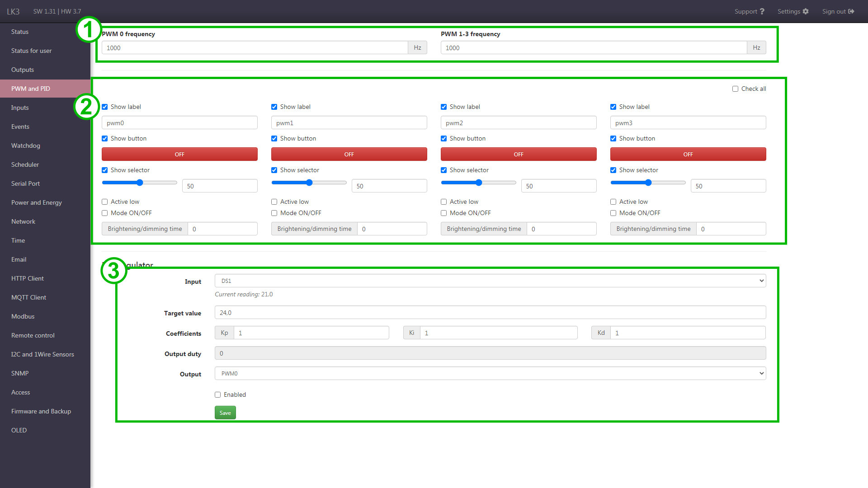Click the Ki coefficient field
Image resolution: width=868 pixels, height=488 pixels.
pos(499,333)
